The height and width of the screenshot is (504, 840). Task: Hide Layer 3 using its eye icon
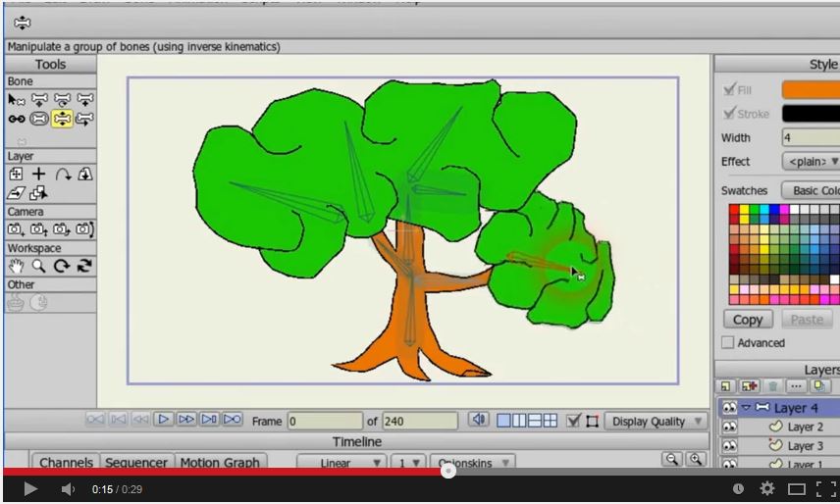(729, 446)
